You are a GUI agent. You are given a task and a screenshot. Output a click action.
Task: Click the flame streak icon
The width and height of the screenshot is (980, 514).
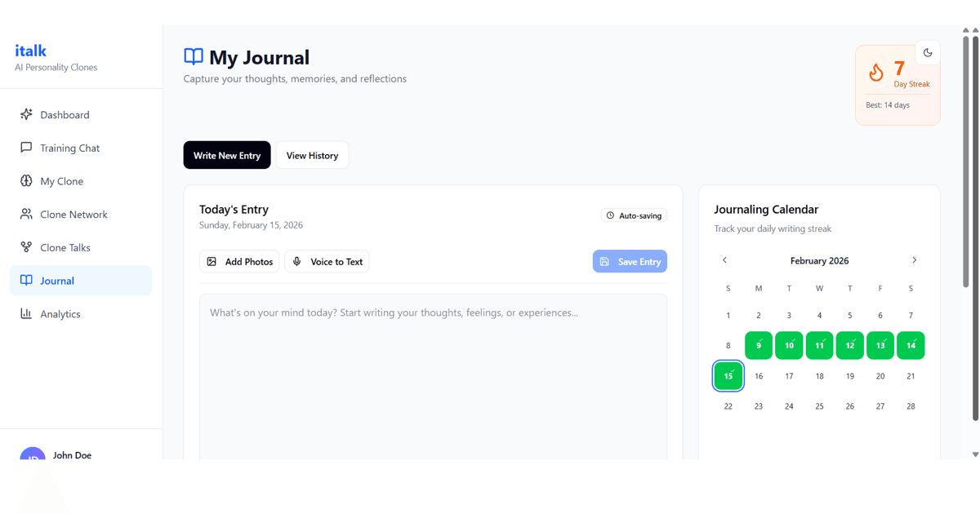point(876,73)
